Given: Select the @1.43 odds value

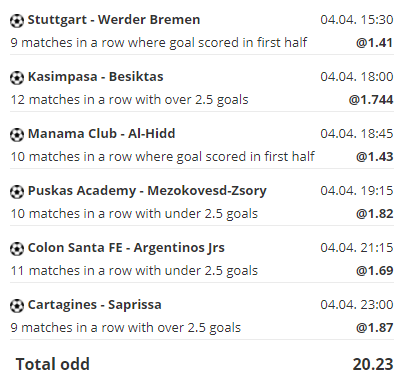Looking at the screenshot, I should click(375, 157).
